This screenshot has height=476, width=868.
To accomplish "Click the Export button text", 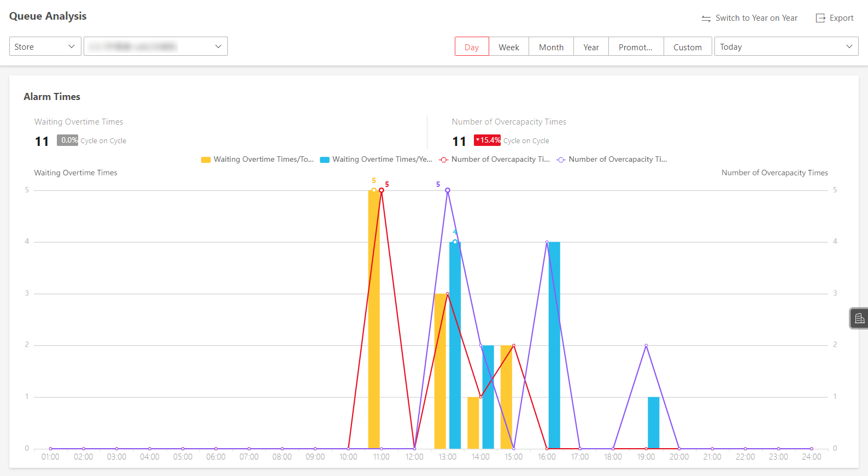I will [841, 18].
